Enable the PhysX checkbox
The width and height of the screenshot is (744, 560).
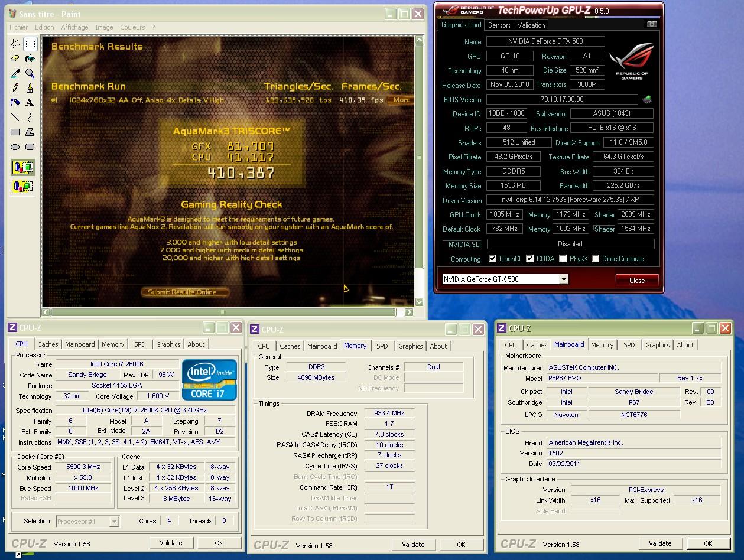pos(563,259)
